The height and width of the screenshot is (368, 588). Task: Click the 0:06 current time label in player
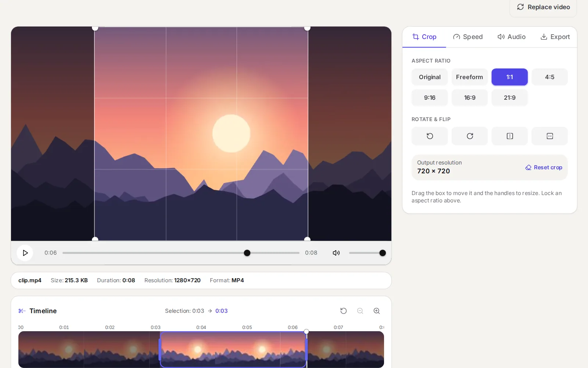51,253
